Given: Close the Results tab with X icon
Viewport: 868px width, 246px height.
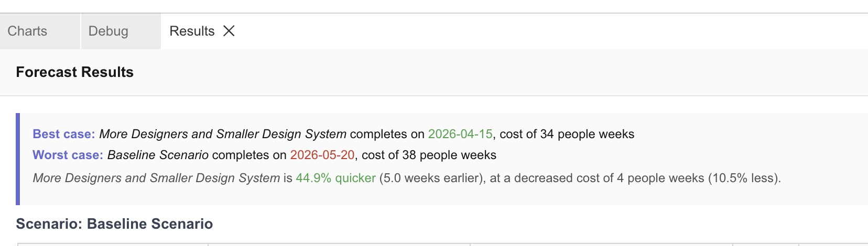Looking at the screenshot, I should point(229,31).
